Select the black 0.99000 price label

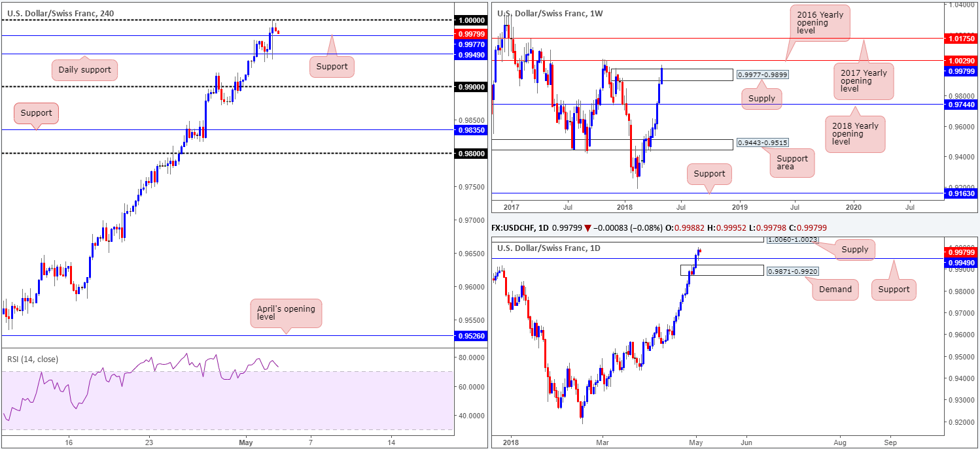pyautogui.click(x=470, y=86)
